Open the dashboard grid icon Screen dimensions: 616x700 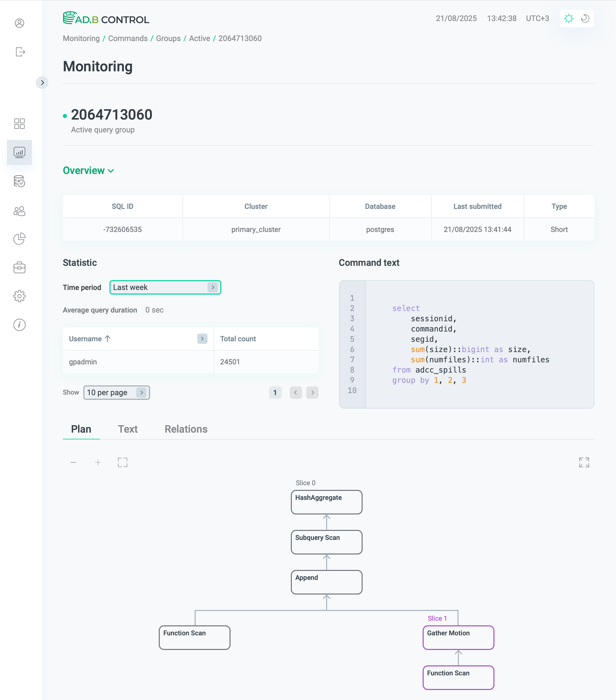[x=19, y=124]
